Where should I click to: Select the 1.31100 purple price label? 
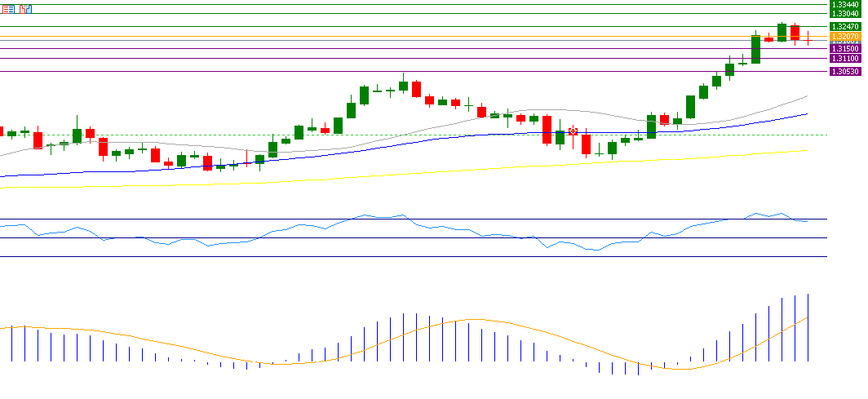click(x=844, y=59)
